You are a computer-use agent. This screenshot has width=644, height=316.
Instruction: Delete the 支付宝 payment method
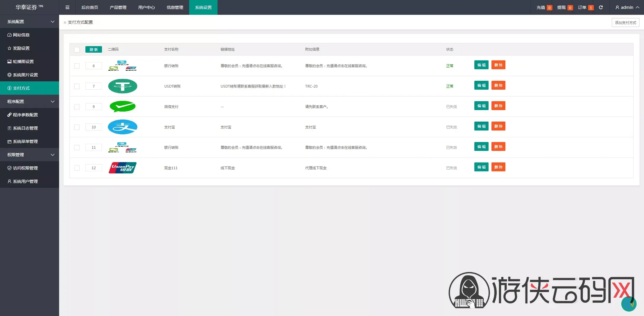point(498,126)
